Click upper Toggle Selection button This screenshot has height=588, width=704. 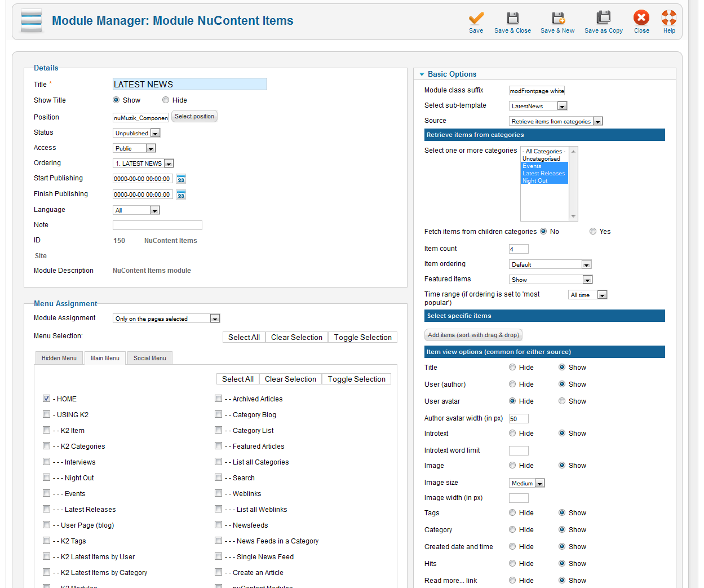(x=363, y=337)
